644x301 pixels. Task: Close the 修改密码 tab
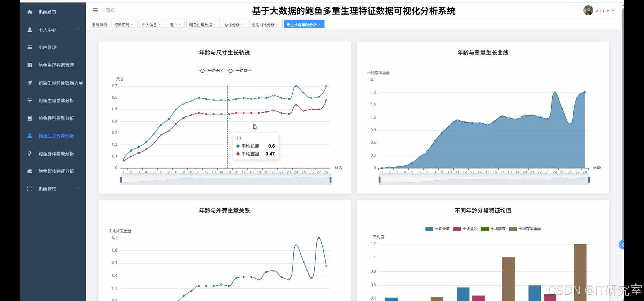coord(132,24)
